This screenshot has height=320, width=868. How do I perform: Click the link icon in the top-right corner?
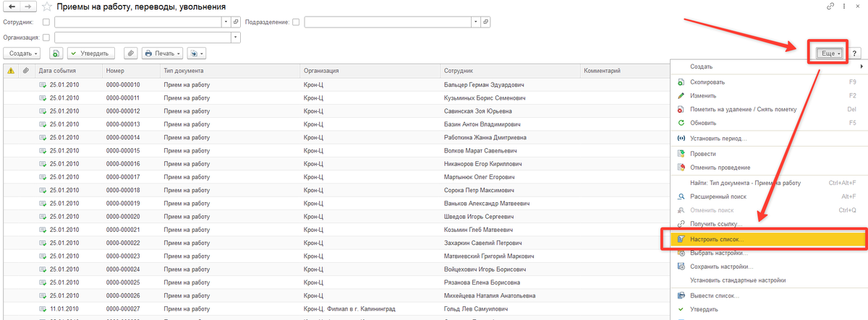(x=830, y=6)
